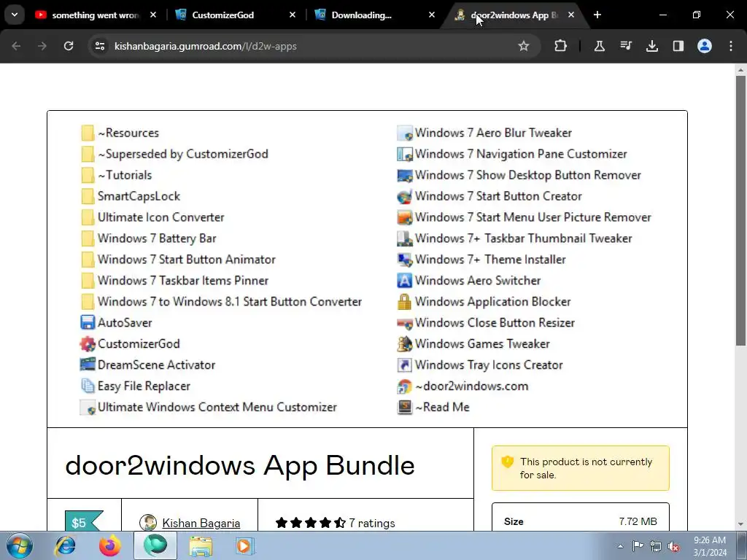Viewport: 747px width, 560px height.
Task: Close the CustomizerGod tab
Action: click(x=293, y=15)
